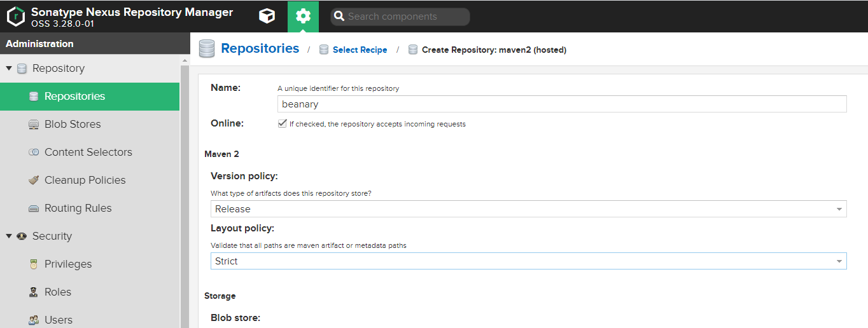Open Roles in the sidebar
This screenshot has width=868, height=328.
[x=90, y=292]
